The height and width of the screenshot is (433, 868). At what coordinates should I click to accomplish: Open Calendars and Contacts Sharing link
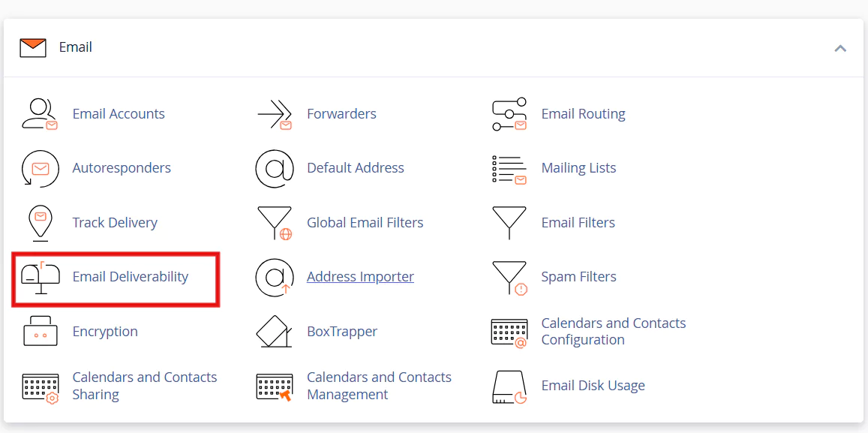[x=145, y=386]
